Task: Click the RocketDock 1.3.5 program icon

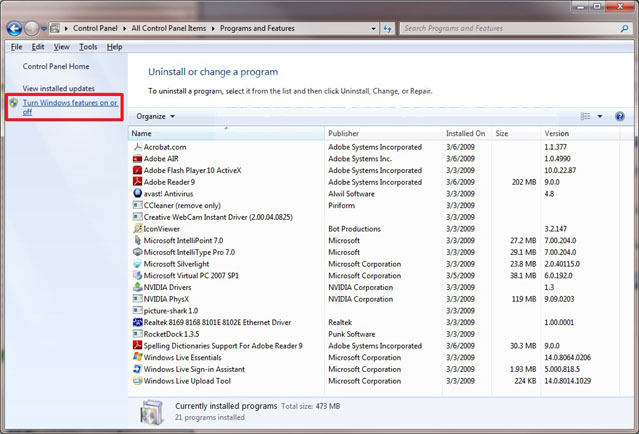Action: pyautogui.click(x=137, y=334)
